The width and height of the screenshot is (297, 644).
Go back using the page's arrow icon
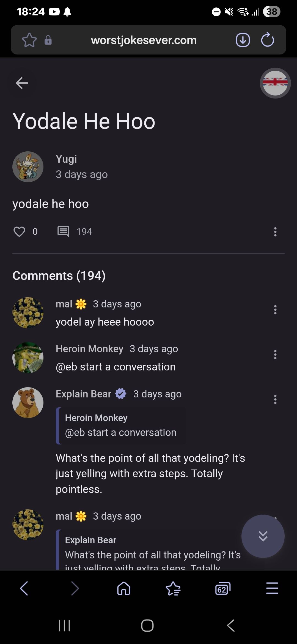point(22,83)
